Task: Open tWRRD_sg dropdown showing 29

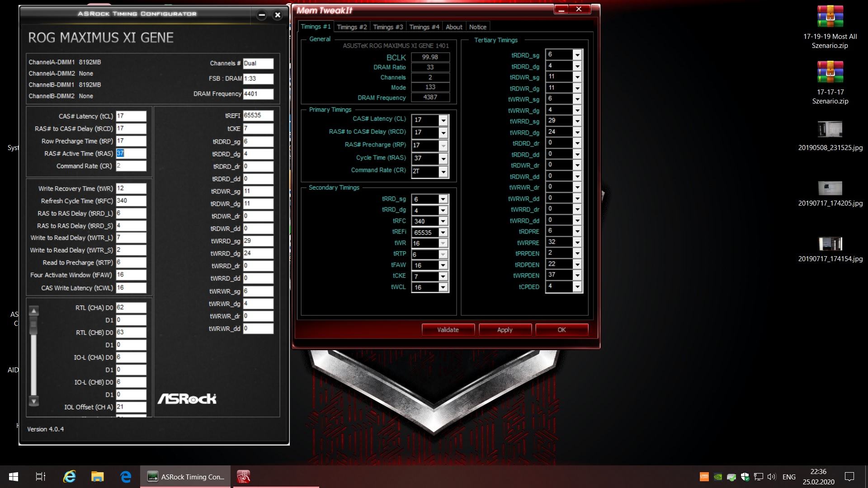Action: pos(577,121)
